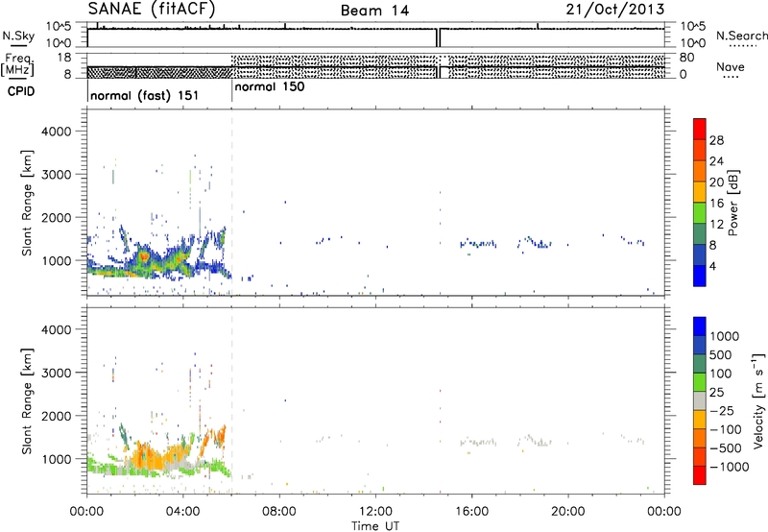Click the 16:00 time tick label

point(471,512)
